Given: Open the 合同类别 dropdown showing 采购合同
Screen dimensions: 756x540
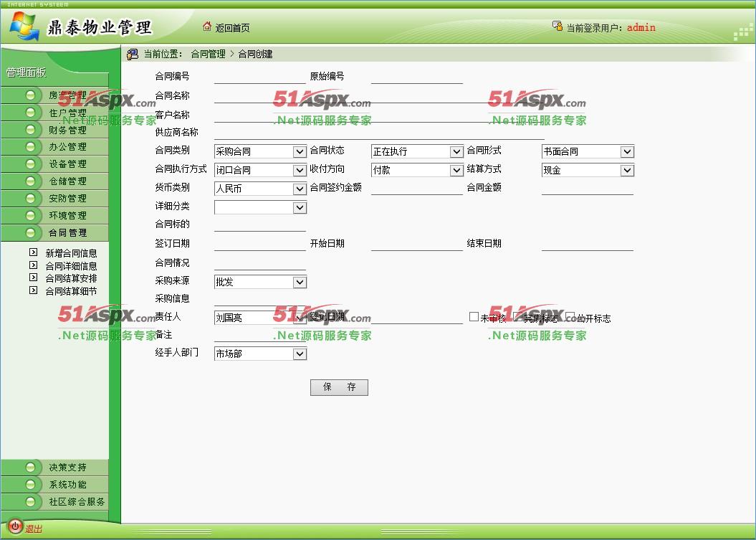Looking at the screenshot, I should point(260,151).
